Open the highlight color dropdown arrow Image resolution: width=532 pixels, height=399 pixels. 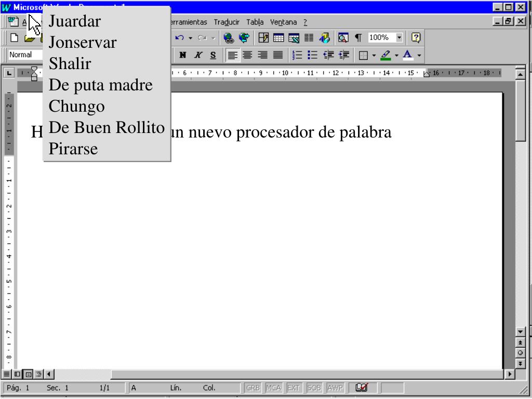click(396, 55)
